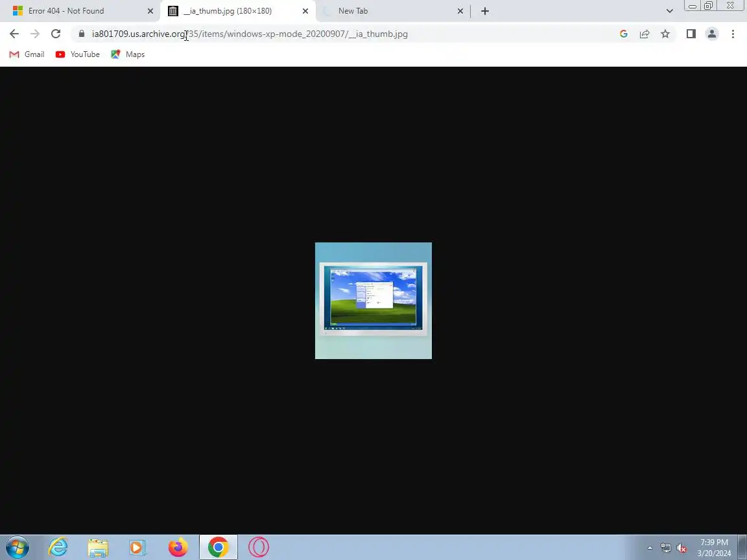Open the Gmail bookmark
The image size is (747, 560).
(27, 54)
